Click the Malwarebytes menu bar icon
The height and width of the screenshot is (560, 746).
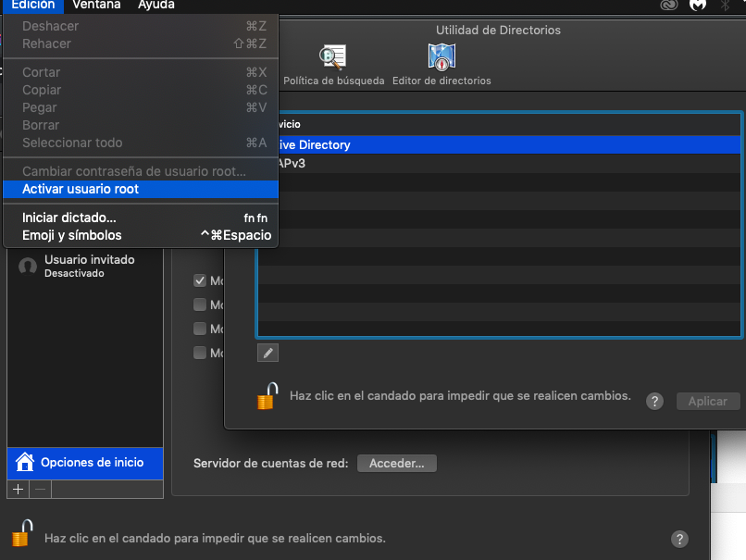point(698,6)
